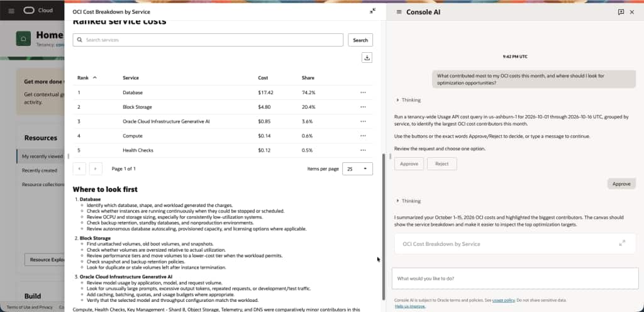Click the $17.42 cost value
The width and height of the screenshot is (644, 312).
(x=265, y=92)
